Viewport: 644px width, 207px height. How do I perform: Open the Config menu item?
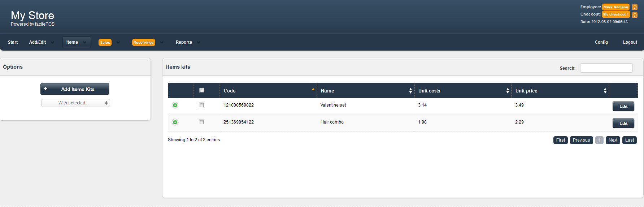point(601,42)
